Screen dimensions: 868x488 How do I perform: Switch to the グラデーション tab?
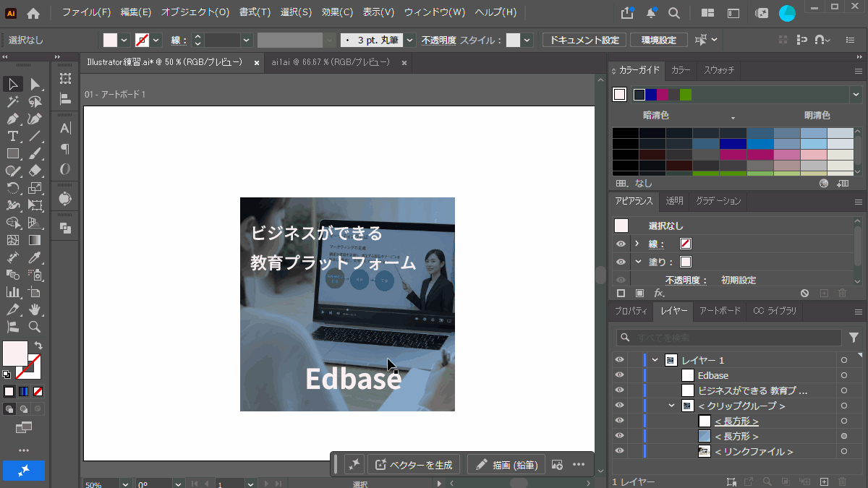(718, 201)
